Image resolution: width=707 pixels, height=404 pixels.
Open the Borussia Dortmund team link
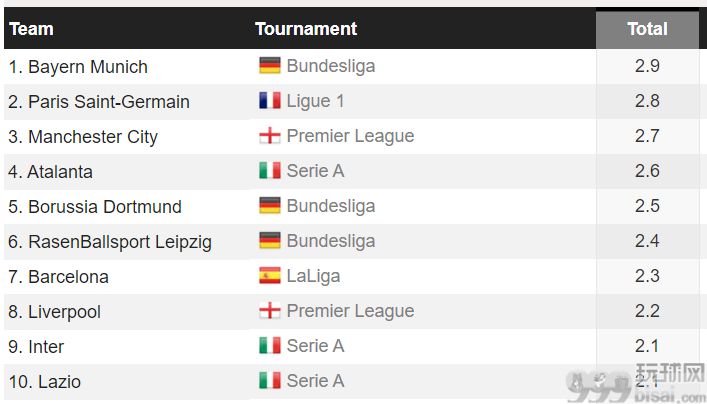pos(105,207)
